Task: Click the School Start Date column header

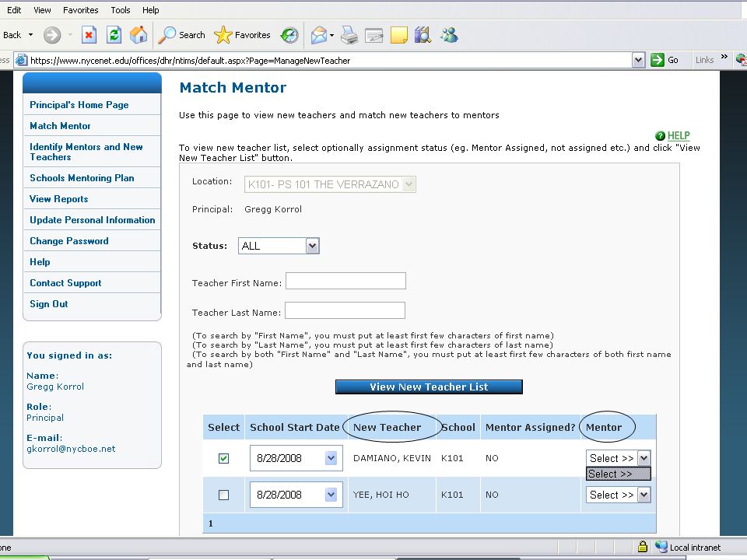Action: (295, 427)
